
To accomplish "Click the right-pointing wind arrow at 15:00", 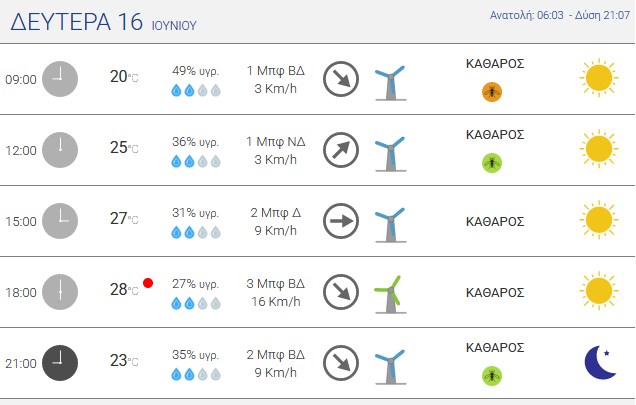I will pos(341,221).
